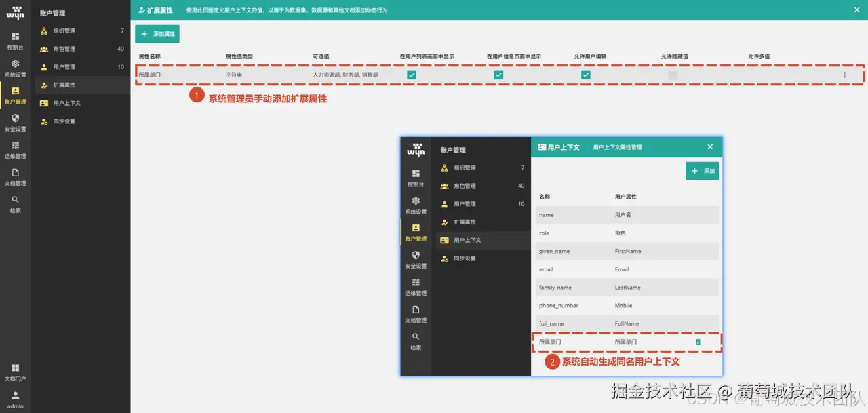Open 文档管理 in the main window sidebar
Image resolution: width=868 pixels, height=413 pixels.
pyautogui.click(x=15, y=176)
